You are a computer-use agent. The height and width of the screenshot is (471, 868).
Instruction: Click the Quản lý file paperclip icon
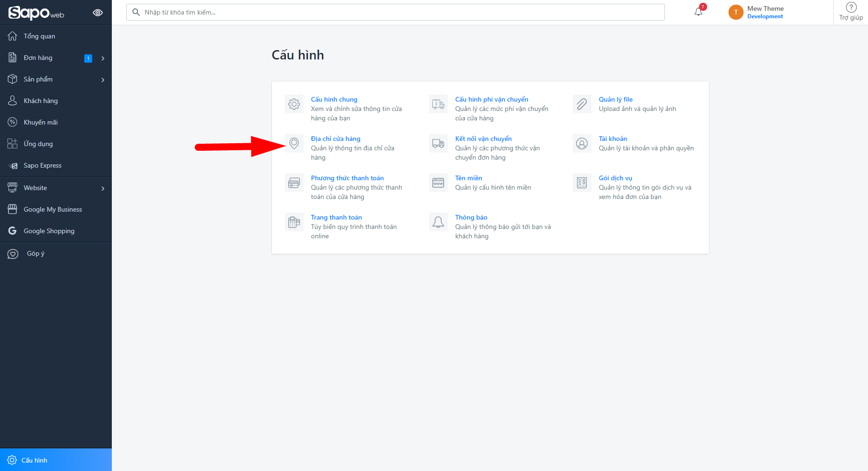point(582,104)
